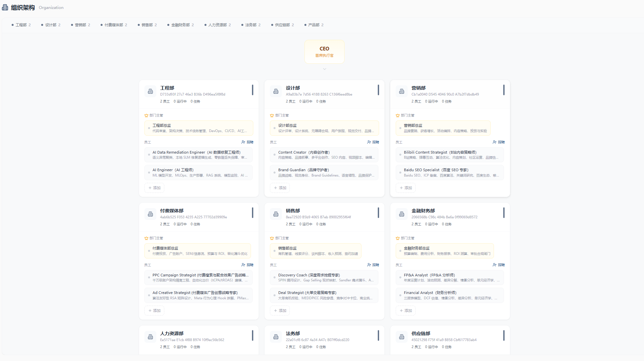Select the 产品部 chip in the top bar
The height and width of the screenshot is (361, 644).
[x=314, y=25]
